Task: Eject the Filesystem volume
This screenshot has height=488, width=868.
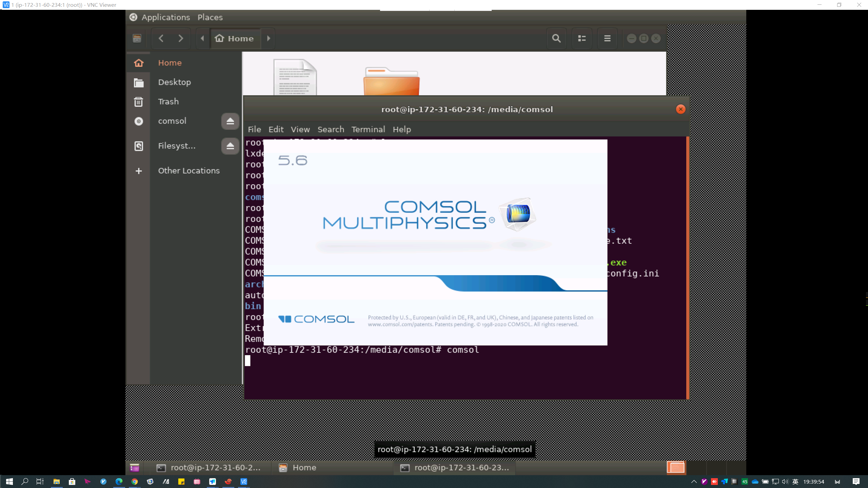Action: [230, 146]
